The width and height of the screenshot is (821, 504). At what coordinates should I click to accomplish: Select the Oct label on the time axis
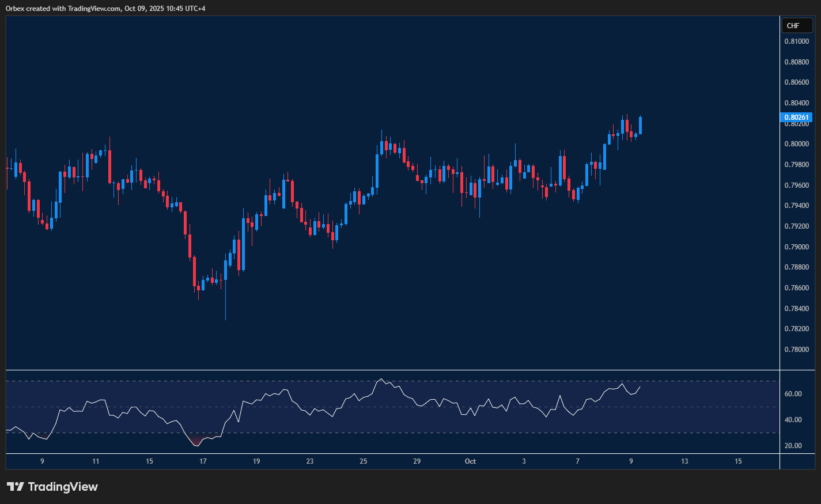click(x=470, y=461)
